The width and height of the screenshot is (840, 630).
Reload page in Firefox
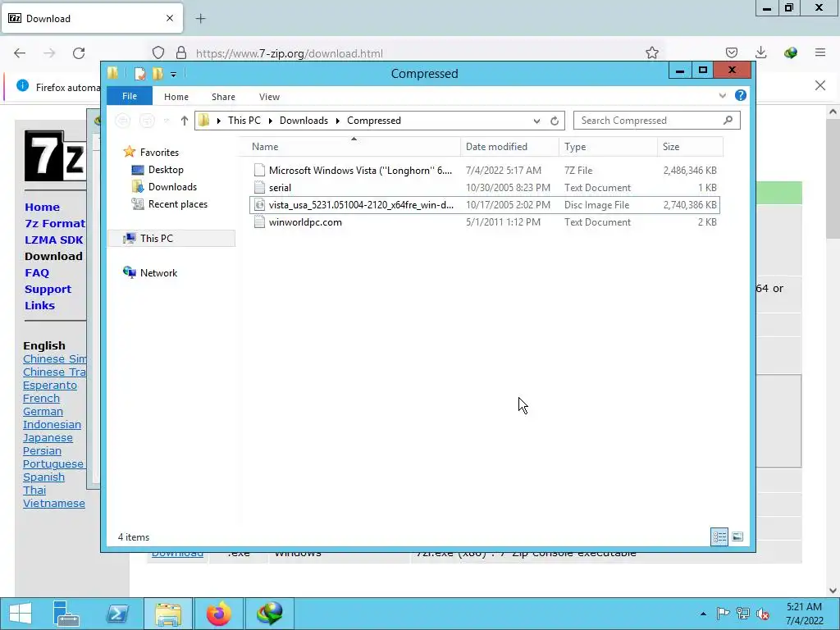[x=79, y=53]
